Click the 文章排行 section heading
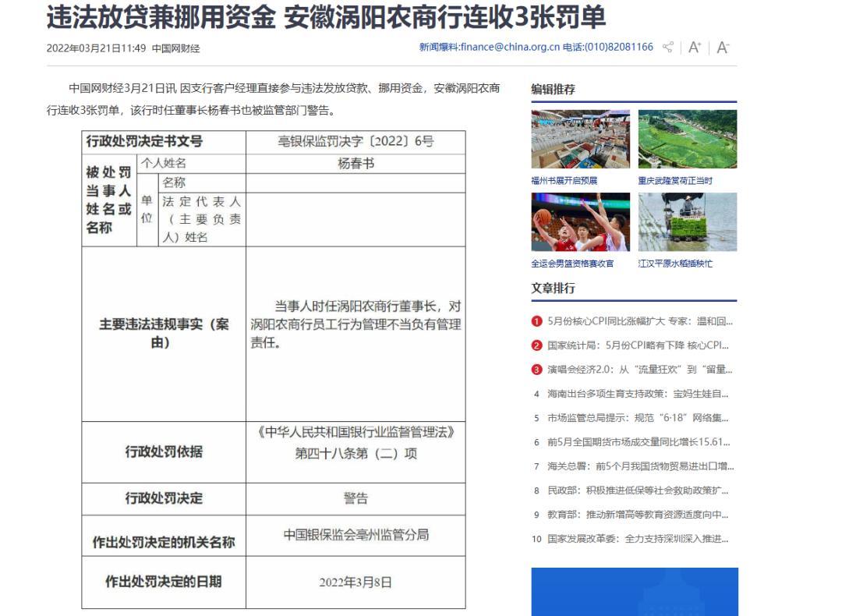This screenshot has height=616, width=842. [553, 289]
